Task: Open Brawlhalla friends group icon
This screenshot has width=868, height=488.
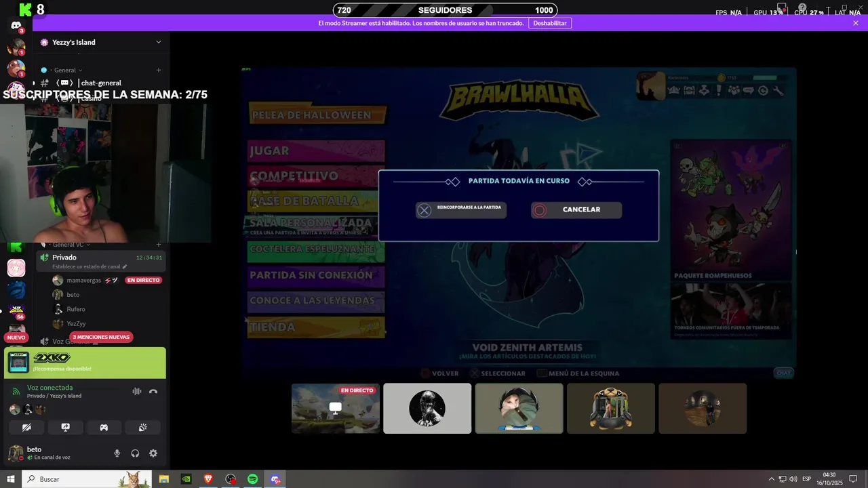Action: point(734,91)
